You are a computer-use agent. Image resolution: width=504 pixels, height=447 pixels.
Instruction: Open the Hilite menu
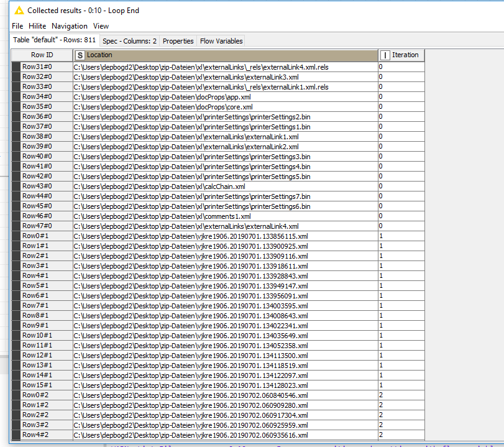pyautogui.click(x=37, y=26)
